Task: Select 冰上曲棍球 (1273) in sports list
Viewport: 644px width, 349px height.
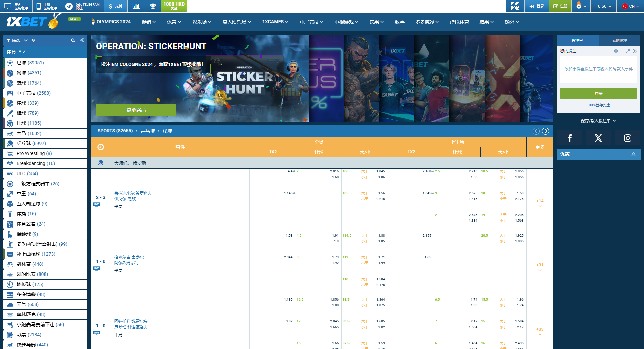Action: tap(45, 254)
